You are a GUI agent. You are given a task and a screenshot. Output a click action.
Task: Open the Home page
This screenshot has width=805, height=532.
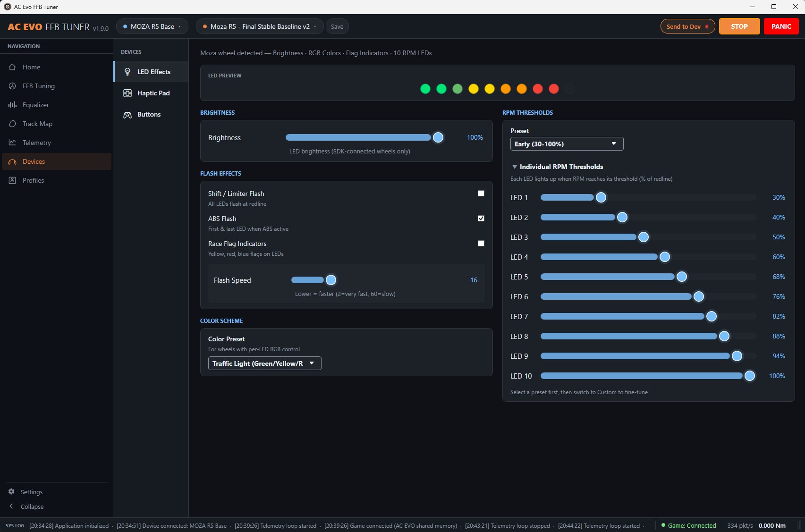click(x=57, y=67)
